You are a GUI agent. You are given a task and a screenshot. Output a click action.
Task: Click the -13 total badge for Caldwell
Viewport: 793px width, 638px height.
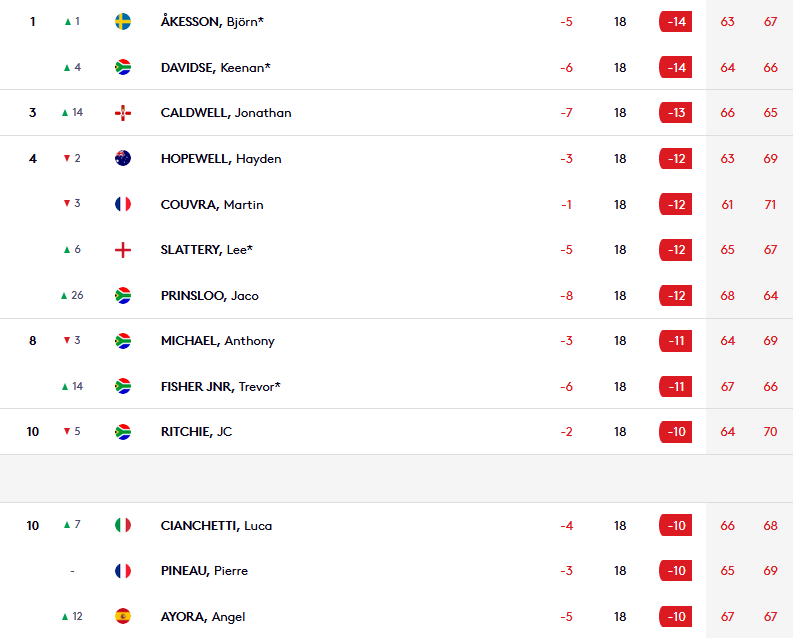point(676,113)
